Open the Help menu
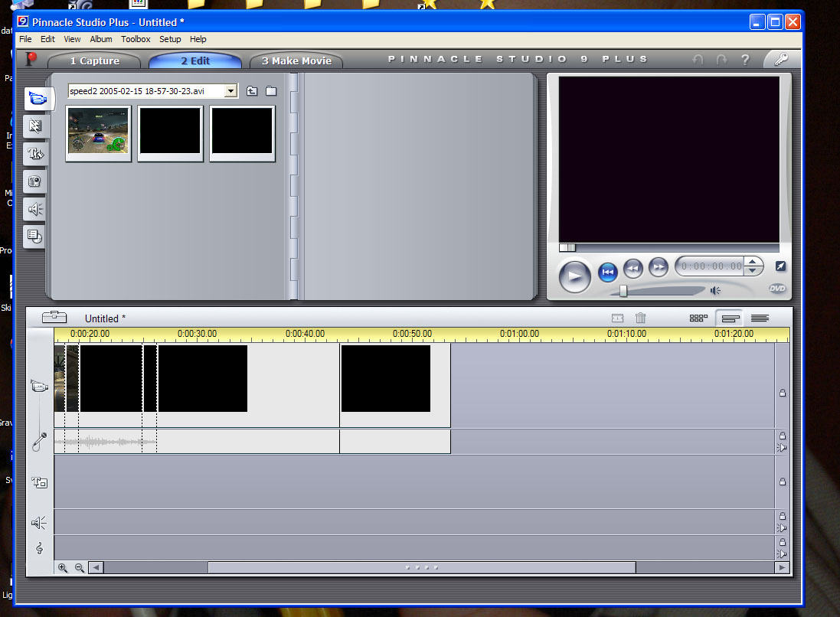The image size is (840, 617). coord(198,39)
